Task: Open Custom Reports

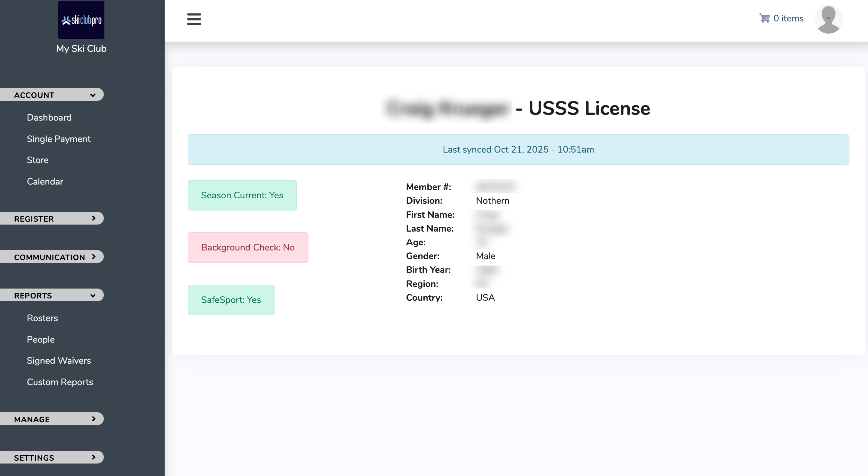Action: pyautogui.click(x=60, y=382)
